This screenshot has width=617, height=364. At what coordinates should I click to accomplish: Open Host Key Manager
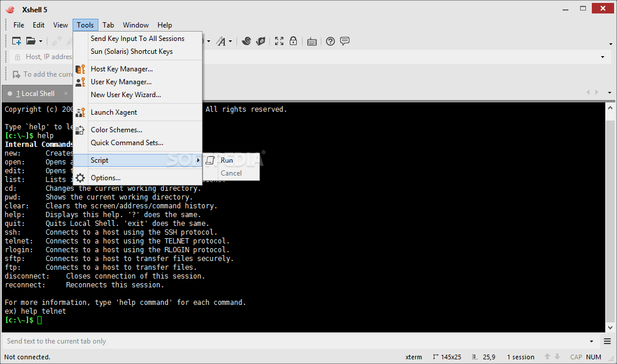click(138, 69)
